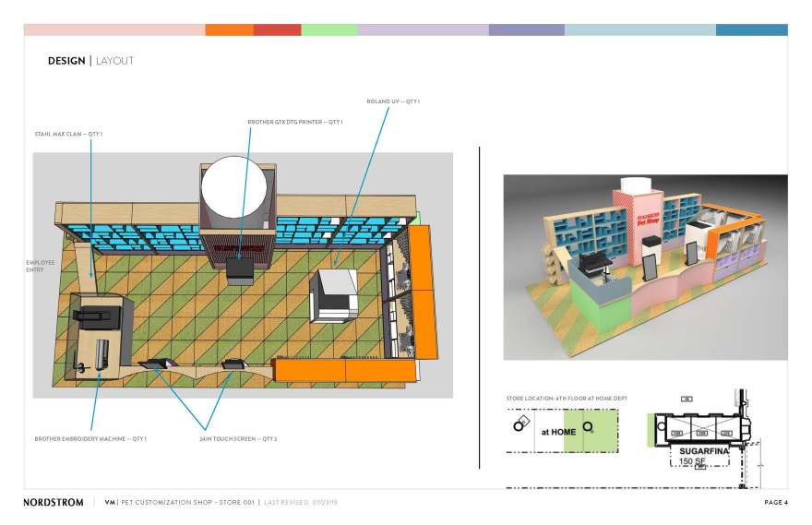Select the light green top color bar segment
Viewport: 812px width, 525px height.
(x=328, y=30)
